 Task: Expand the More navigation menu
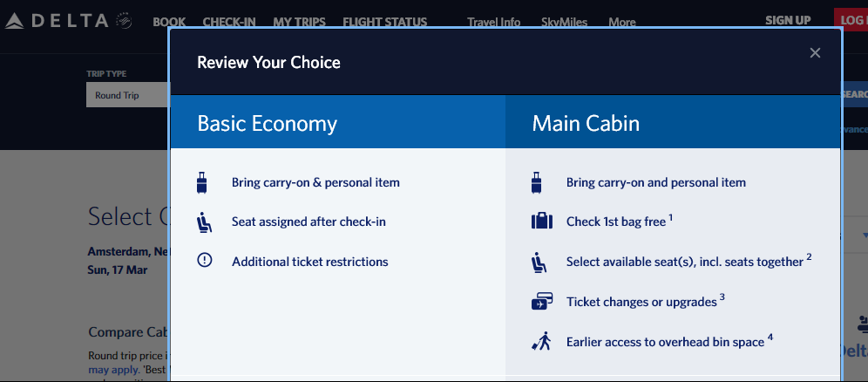coord(621,22)
